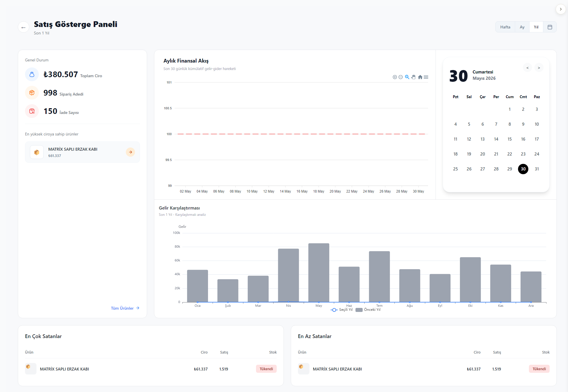Viewport: 568px width, 392px height.
Task: Go to previous month in calendar
Action: click(x=527, y=68)
